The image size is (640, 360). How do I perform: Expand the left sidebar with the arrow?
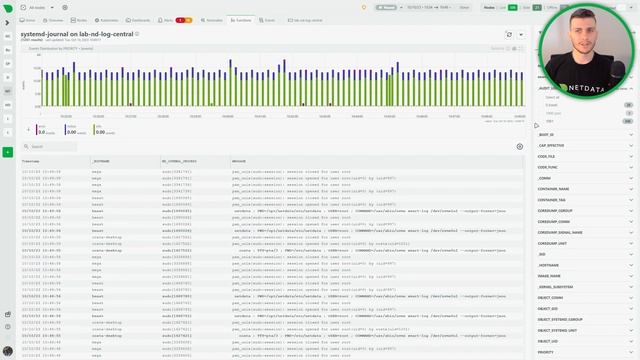click(x=7, y=23)
